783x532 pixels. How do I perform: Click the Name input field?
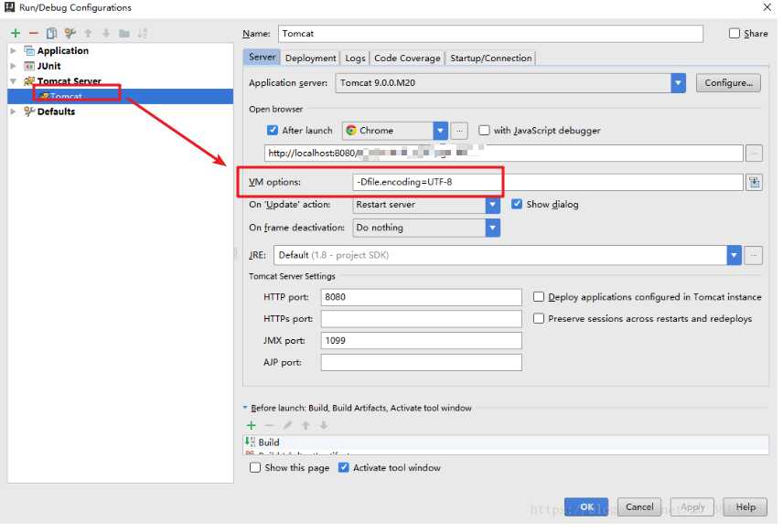(490, 34)
